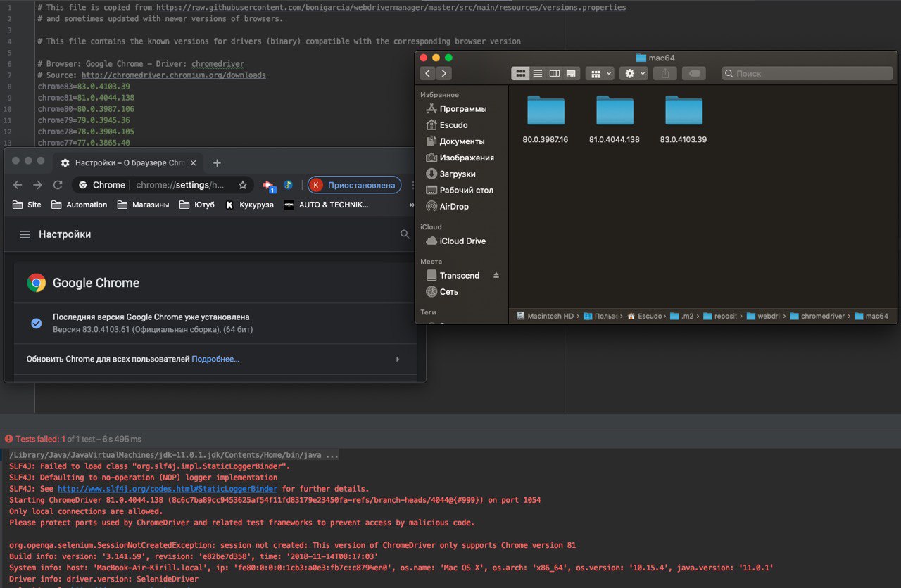Click line chrome80=80.0.3987.106 in editor

(86, 109)
